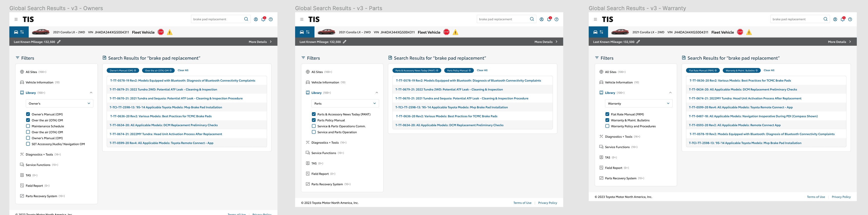Viewport: 868px width, 215px height.
Task: Check Service and Parts Operation box
Action: 314,132
